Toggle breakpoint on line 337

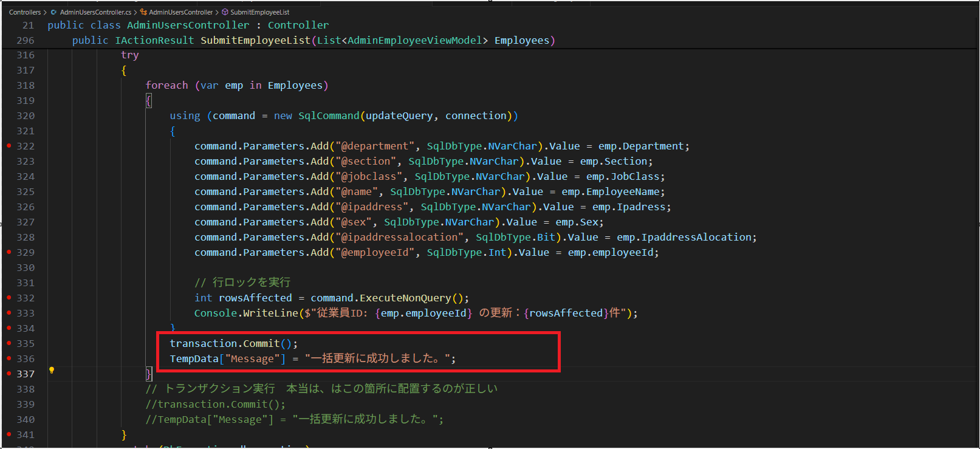point(9,374)
